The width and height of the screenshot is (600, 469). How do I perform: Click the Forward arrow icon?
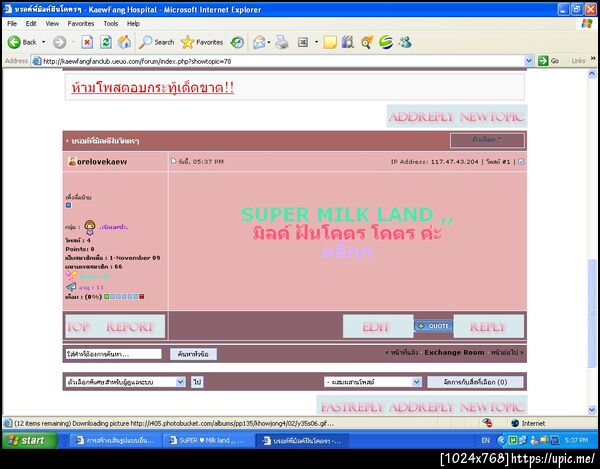(x=59, y=42)
